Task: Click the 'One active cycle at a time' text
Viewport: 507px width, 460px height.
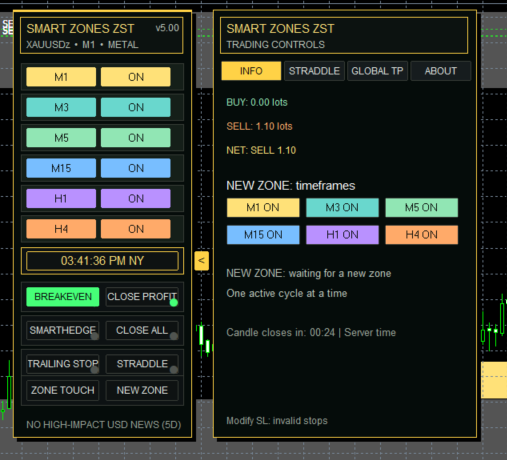Action: pos(287,293)
